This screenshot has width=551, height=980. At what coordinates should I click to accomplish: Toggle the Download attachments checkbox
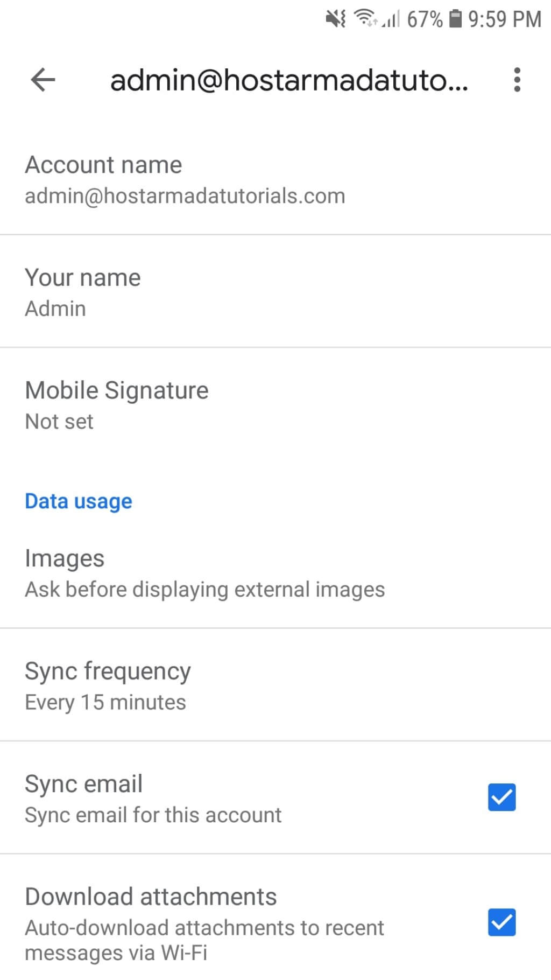click(x=501, y=922)
